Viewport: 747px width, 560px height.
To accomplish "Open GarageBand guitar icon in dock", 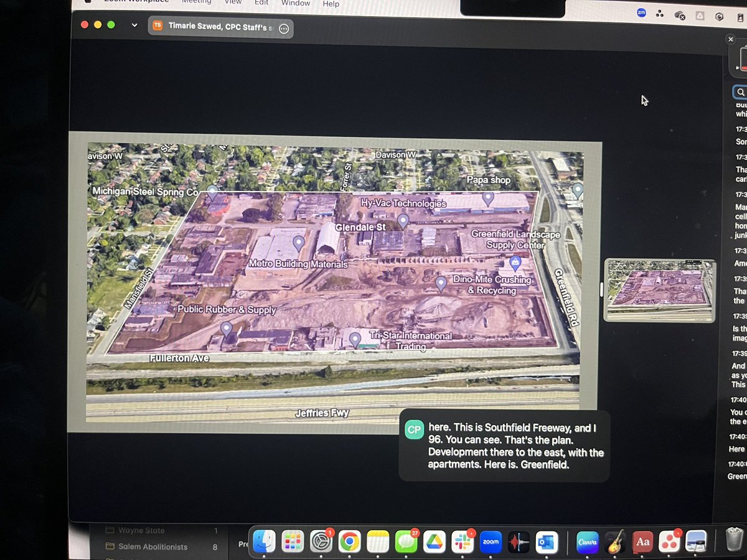I will (616, 542).
